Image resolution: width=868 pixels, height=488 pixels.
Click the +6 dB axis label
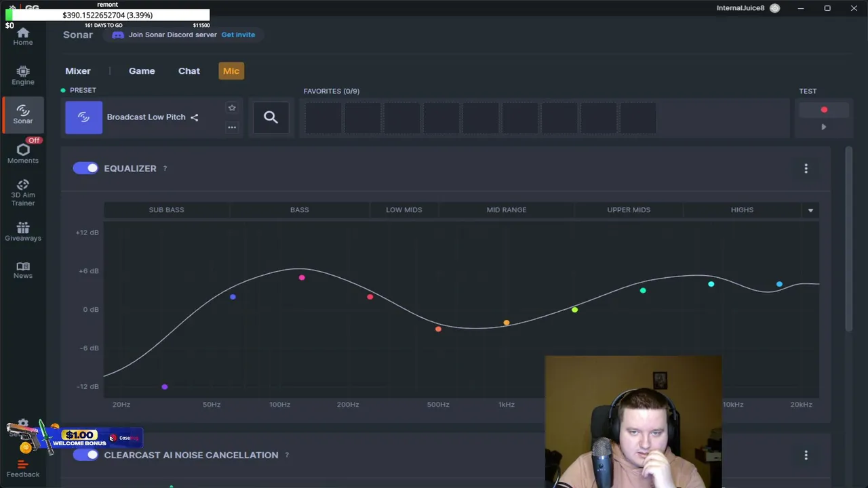(88, 271)
